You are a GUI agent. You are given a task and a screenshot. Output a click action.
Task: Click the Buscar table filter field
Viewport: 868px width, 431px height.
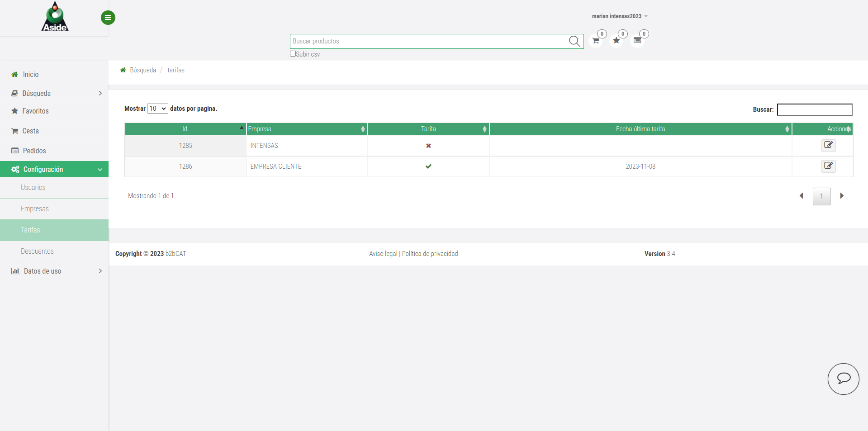814,109
